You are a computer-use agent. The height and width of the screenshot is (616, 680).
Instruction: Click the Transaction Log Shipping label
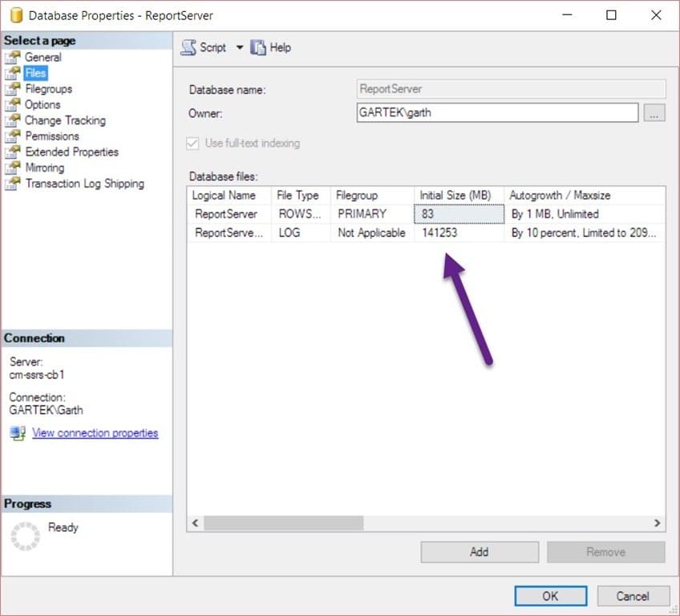pos(84,184)
